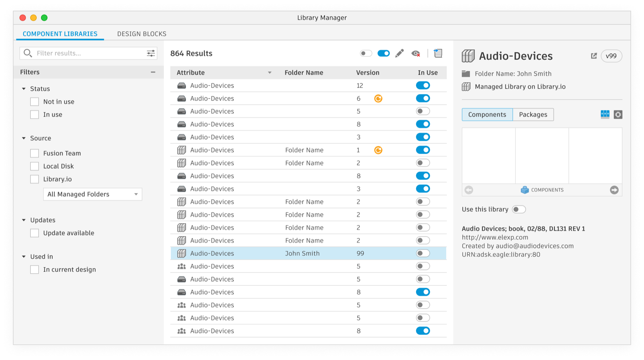Turn off the blue toggle in results toolbar

383,53
